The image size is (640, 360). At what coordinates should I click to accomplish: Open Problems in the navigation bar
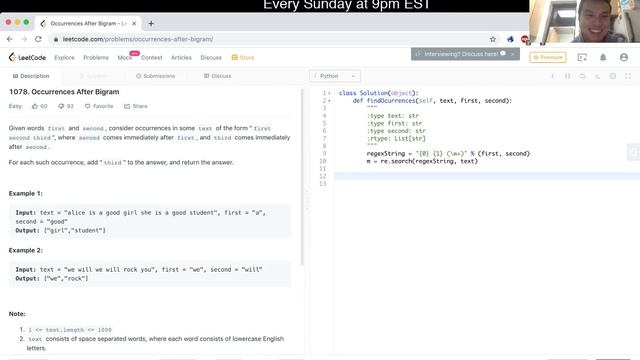pyautogui.click(x=96, y=58)
